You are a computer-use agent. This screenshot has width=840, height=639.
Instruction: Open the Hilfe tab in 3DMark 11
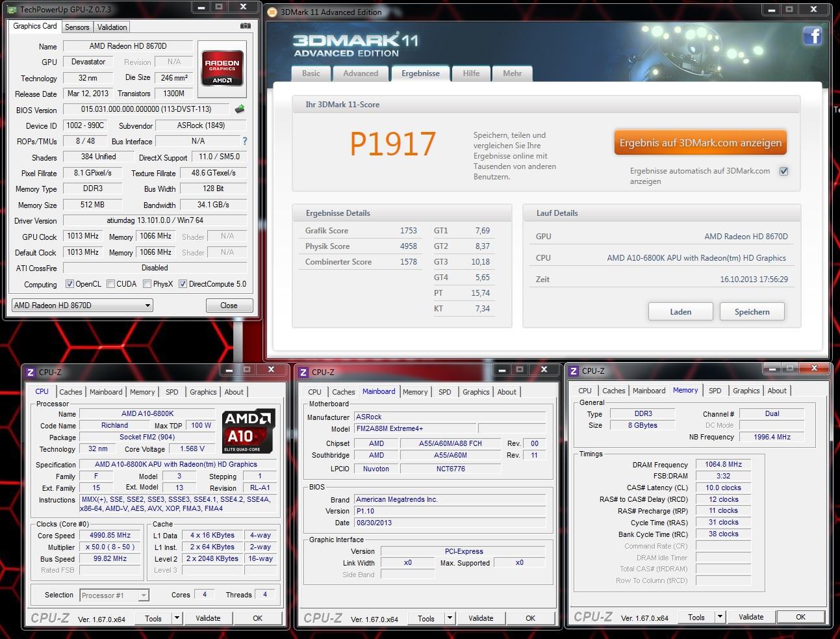(471, 73)
